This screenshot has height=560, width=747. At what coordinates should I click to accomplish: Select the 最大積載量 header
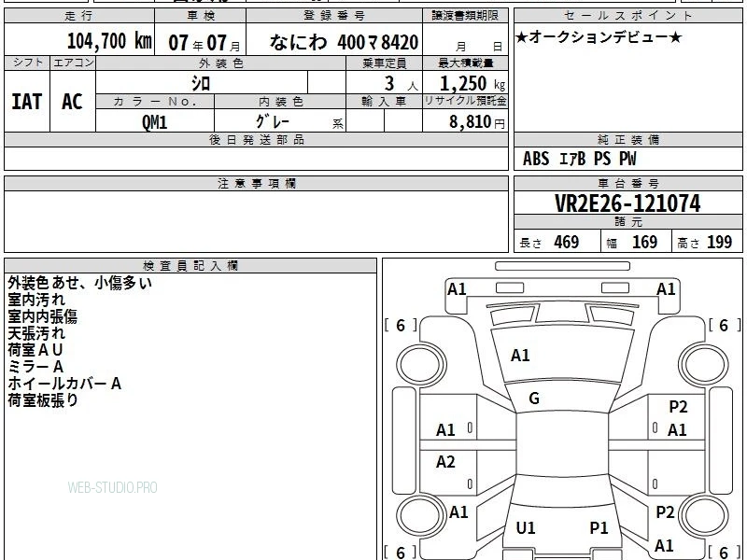click(x=465, y=63)
